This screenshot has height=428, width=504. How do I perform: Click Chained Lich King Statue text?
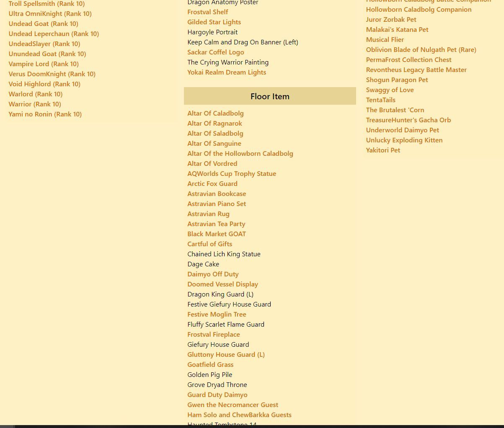coord(224,254)
